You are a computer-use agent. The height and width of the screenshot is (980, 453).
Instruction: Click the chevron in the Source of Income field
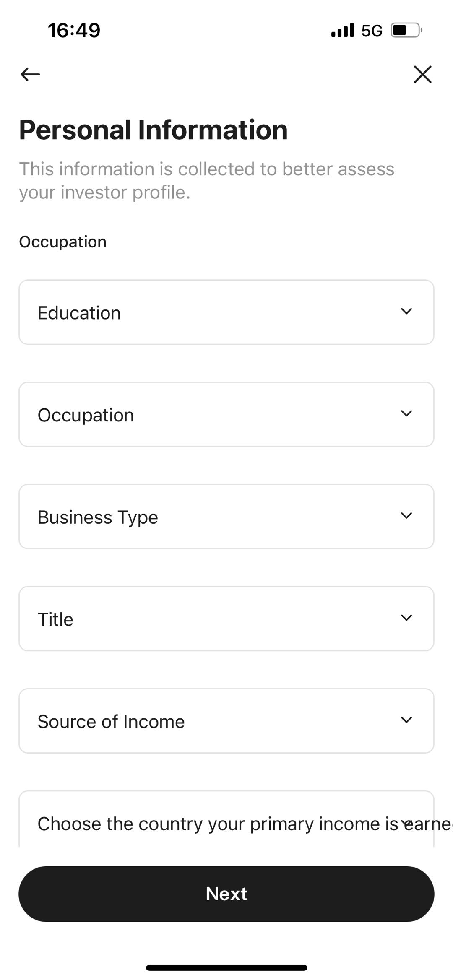406,720
